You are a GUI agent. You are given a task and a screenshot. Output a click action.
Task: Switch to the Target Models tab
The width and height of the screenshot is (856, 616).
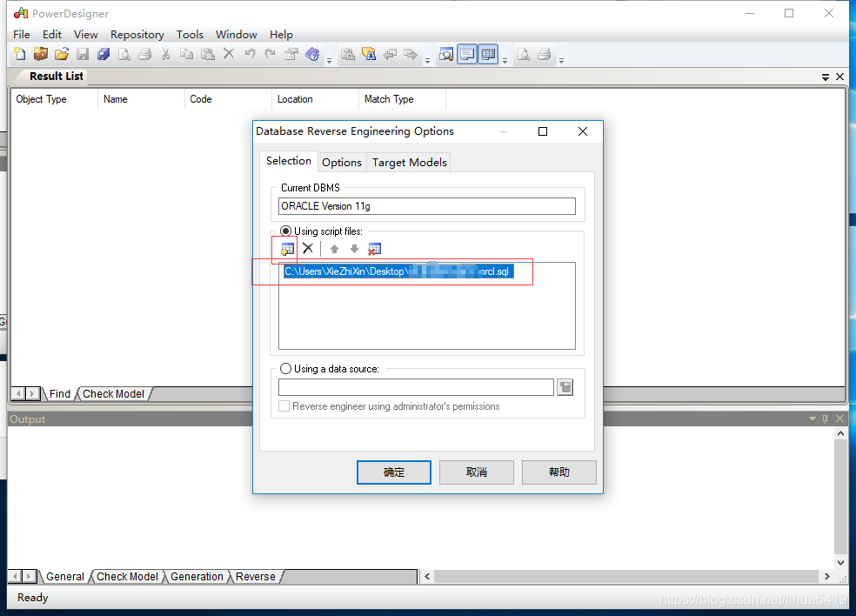408,162
